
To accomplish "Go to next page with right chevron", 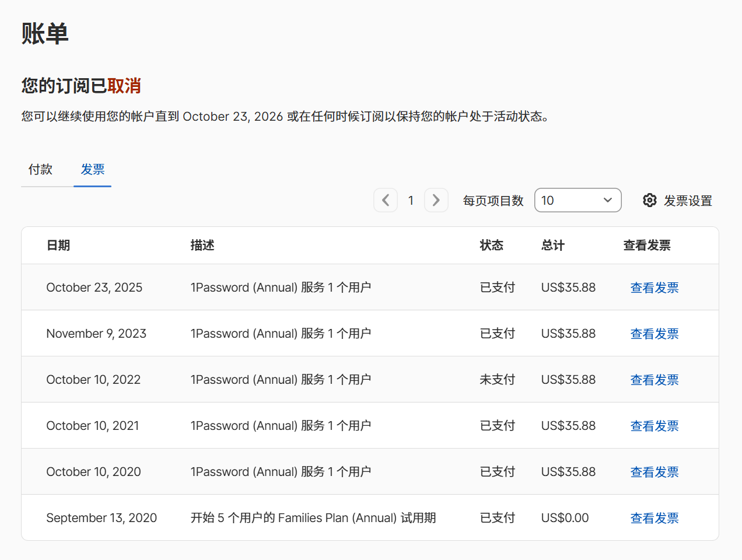I will point(436,200).
